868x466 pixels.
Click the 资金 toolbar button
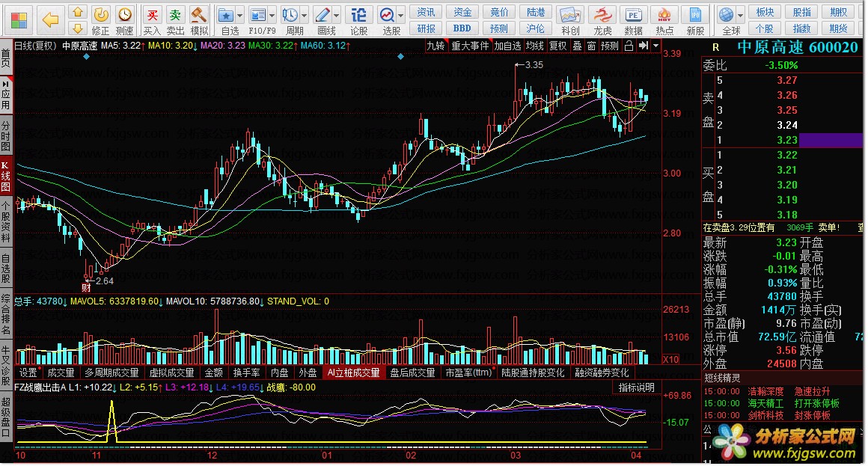click(462, 12)
